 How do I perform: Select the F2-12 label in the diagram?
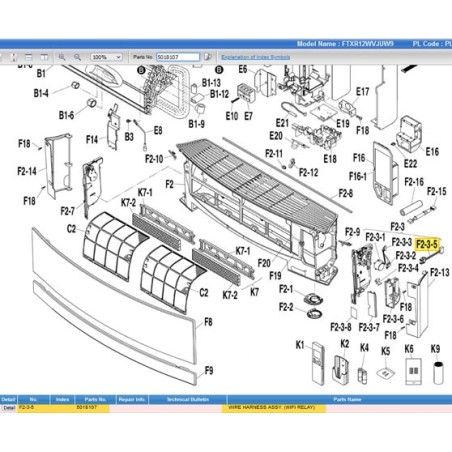pos(308,172)
